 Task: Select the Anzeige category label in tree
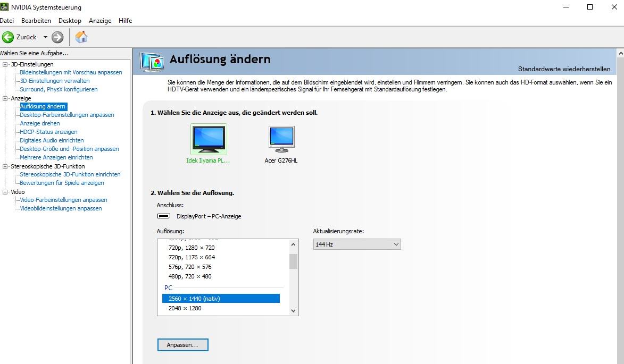[x=21, y=98]
